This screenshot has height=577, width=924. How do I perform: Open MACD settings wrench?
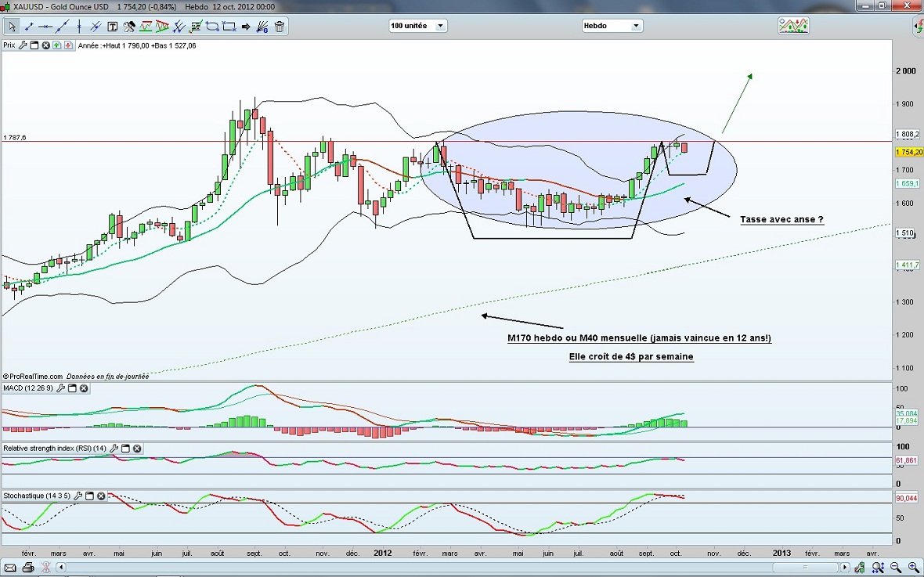60,388
